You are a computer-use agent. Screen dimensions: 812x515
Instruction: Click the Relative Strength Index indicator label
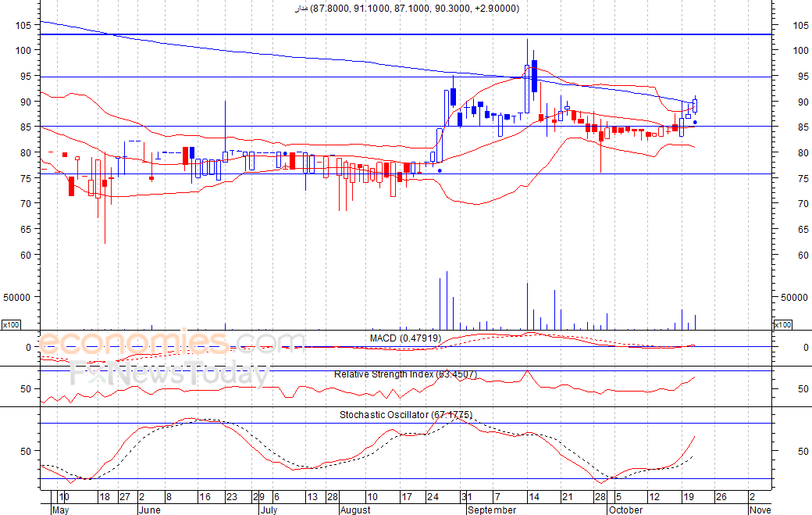pyautogui.click(x=405, y=374)
